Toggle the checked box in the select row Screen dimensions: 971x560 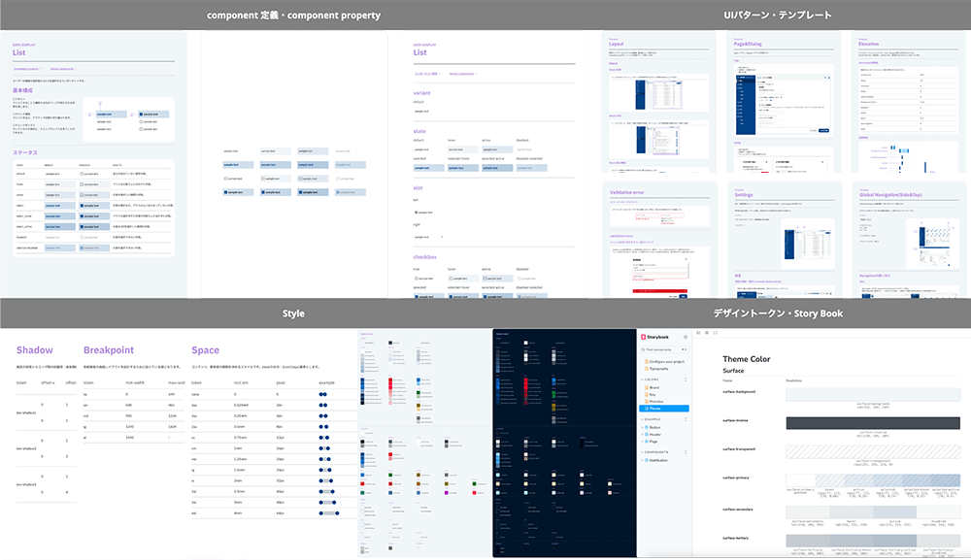(x=82, y=206)
